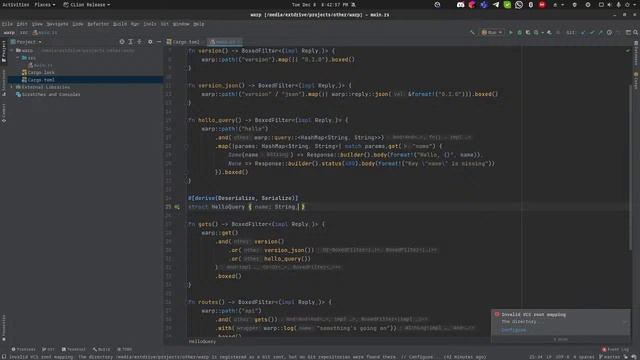This screenshot has width=640, height=360.
Task: Collapse the src folder in tree
Action: coord(18,58)
